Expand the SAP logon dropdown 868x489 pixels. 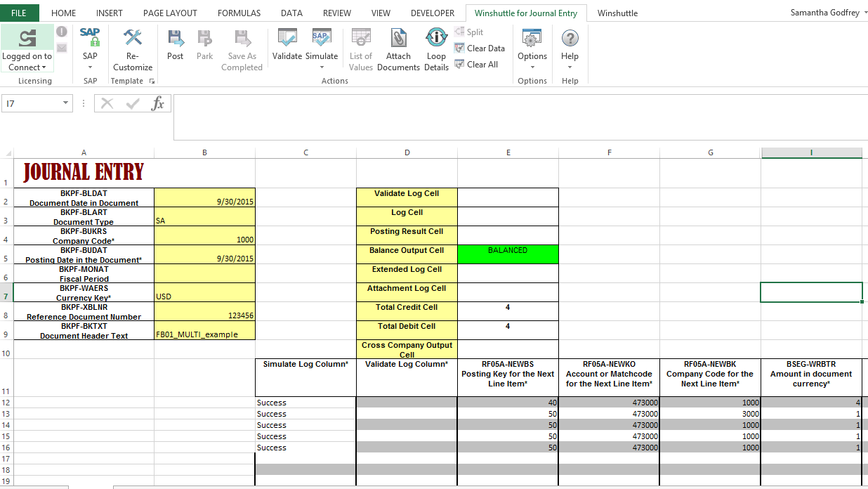point(90,67)
